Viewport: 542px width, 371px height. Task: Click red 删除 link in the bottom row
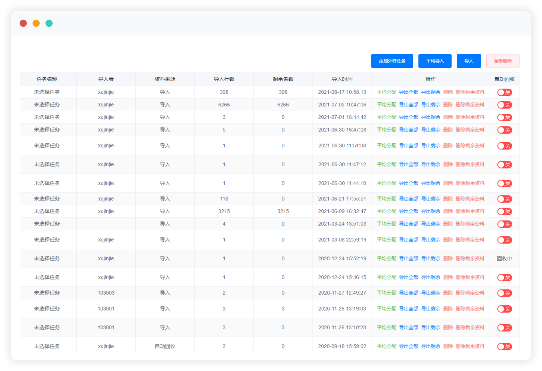point(448,346)
